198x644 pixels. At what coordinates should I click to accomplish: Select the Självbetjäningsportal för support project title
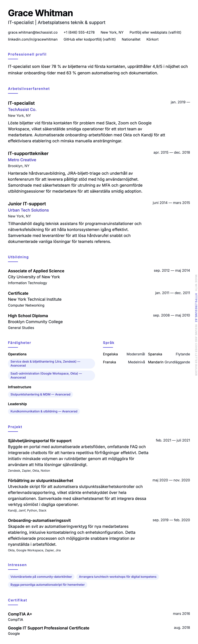(40, 441)
